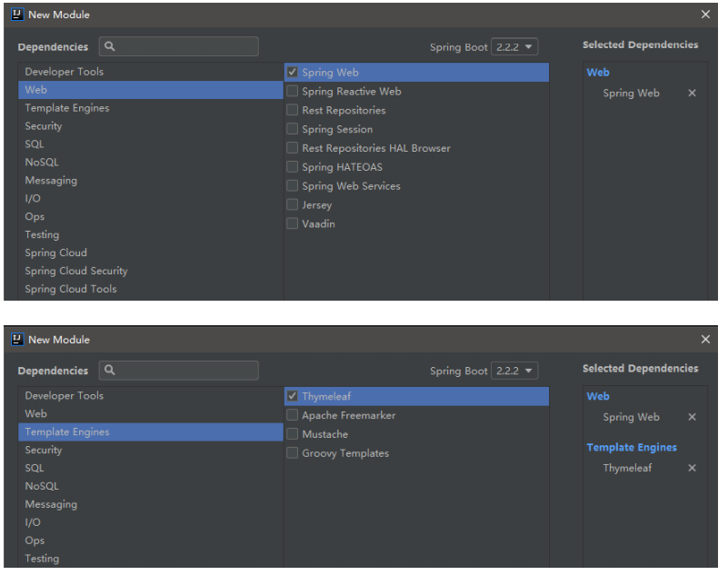728x575 pixels.
Task: Select Testing category in lower dialog
Action: pyautogui.click(x=151, y=559)
